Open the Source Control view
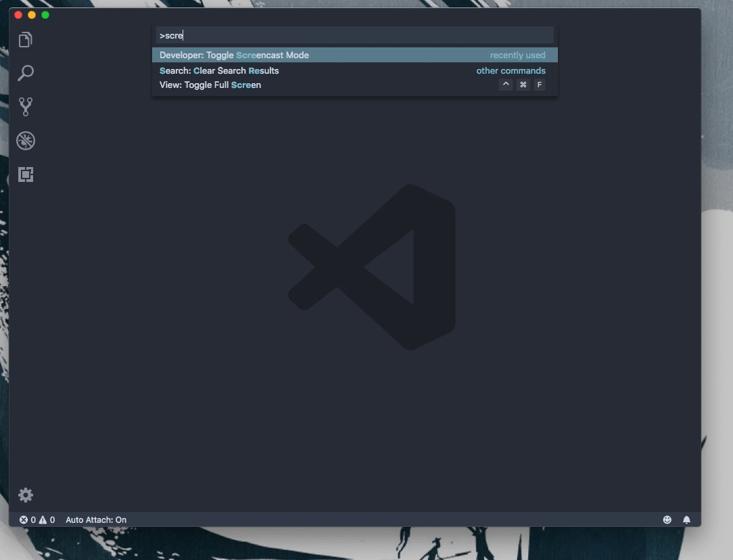The height and width of the screenshot is (560, 733). coord(26,107)
